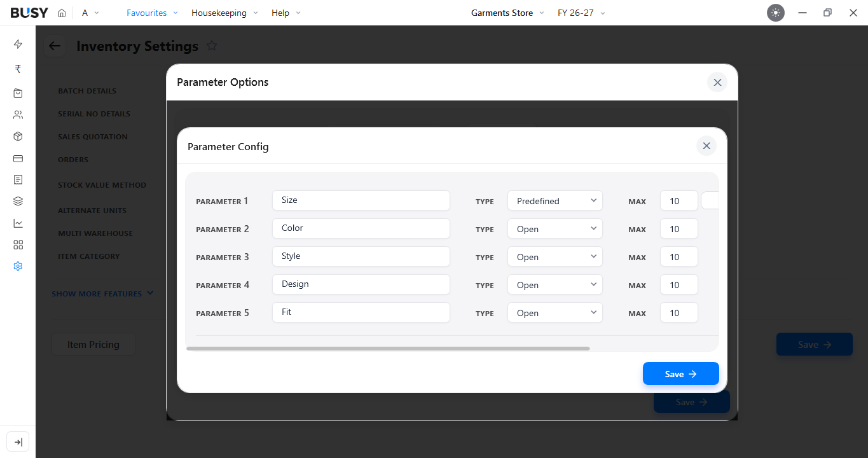Open the card/payments sidebar icon
The height and width of the screenshot is (458, 868).
pos(18,158)
